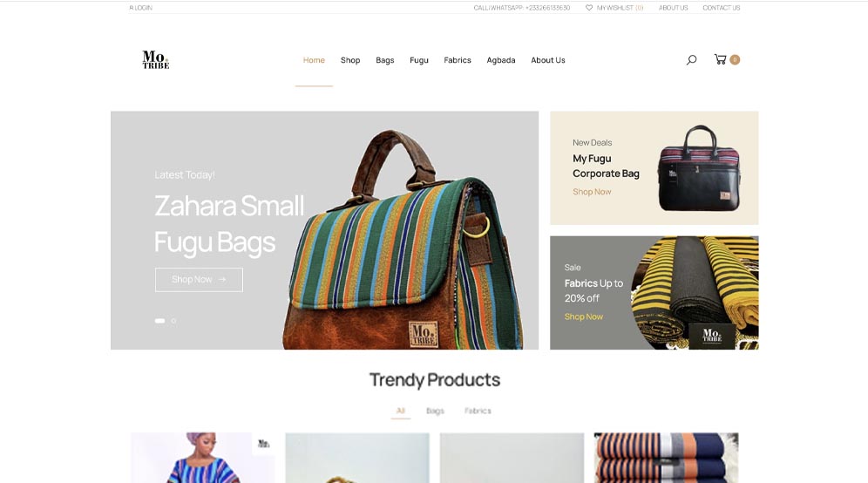Open the Fabrics navigation item
Image resolution: width=868 pixels, height=483 pixels.
coord(458,60)
